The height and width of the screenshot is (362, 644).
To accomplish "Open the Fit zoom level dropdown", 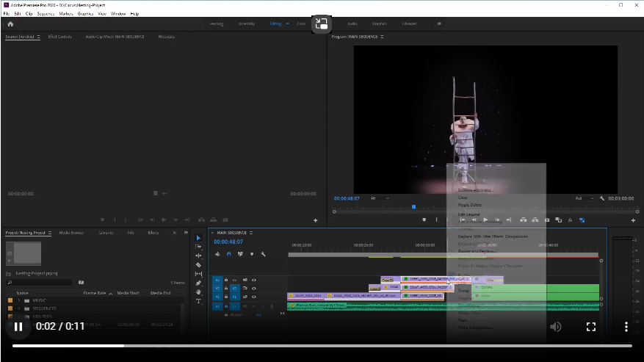I will click(x=380, y=198).
